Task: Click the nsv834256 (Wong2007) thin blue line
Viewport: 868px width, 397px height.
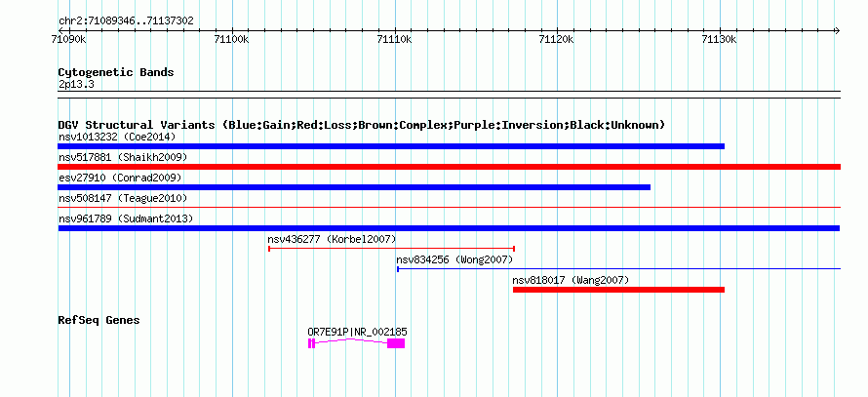Action: (619, 269)
